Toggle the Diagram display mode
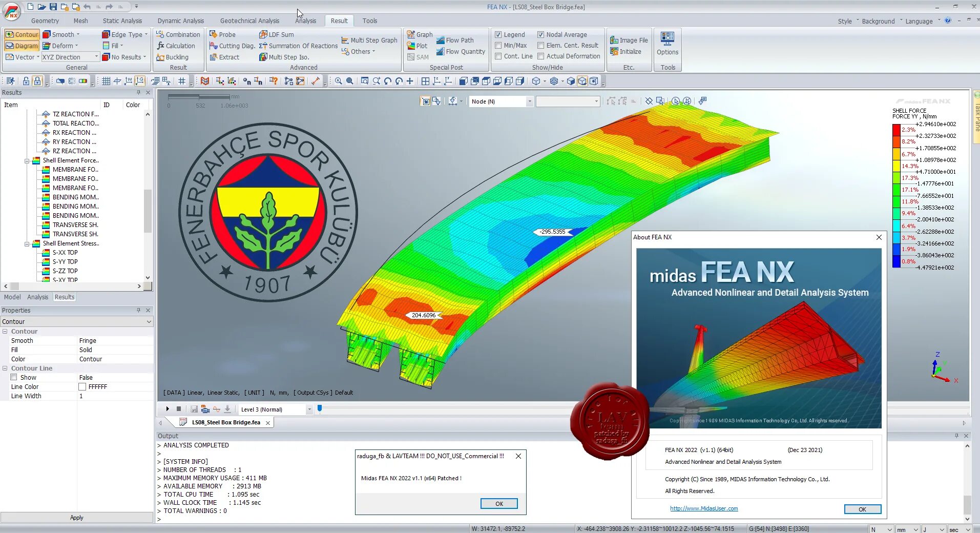 [x=22, y=46]
